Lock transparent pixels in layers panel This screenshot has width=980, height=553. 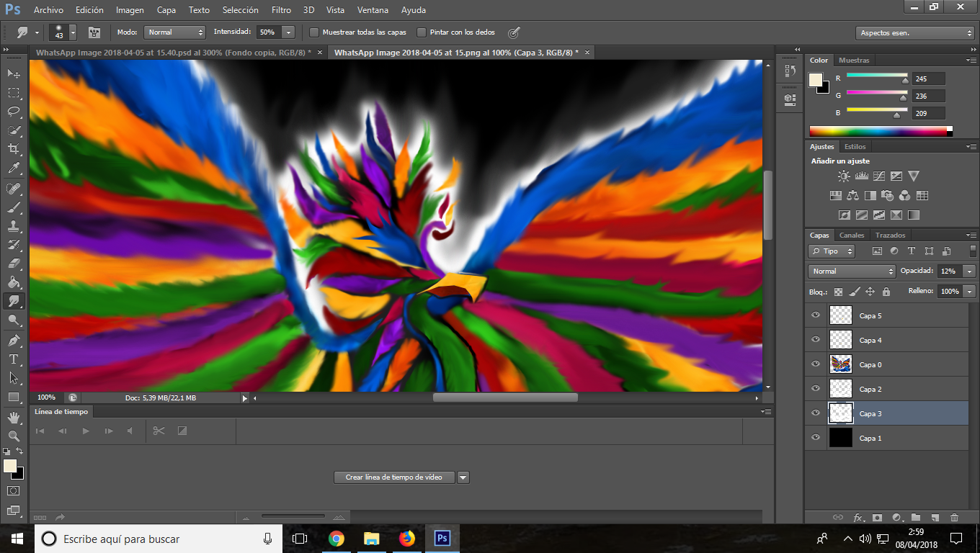(838, 292)
